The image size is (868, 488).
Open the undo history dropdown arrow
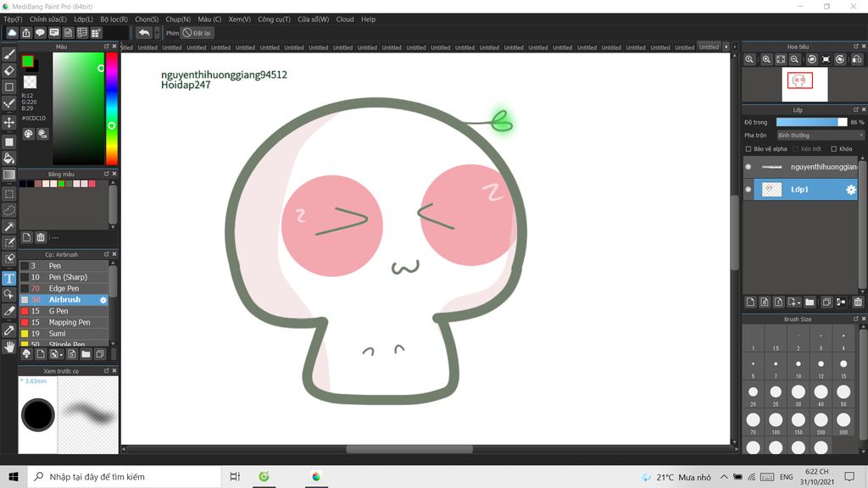pyautogui.click(x=157, y=33)
